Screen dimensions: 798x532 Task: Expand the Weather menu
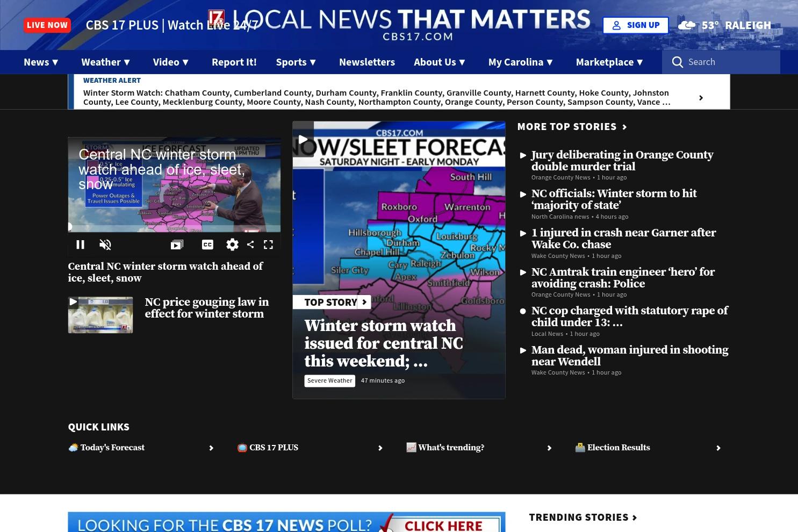(107, 62)
